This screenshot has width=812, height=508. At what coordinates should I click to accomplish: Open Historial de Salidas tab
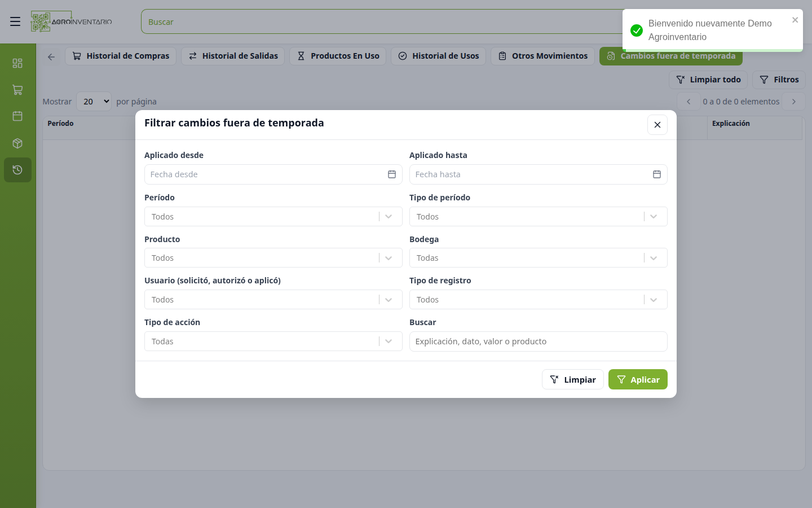click(233, 56)
